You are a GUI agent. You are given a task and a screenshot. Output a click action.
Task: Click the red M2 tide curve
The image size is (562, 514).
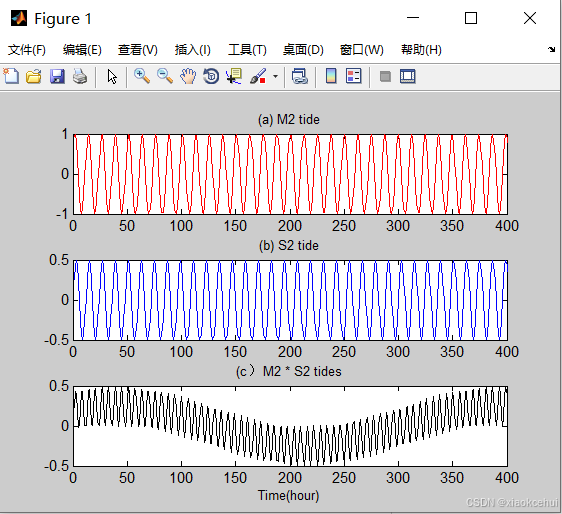tap(290, 174)
